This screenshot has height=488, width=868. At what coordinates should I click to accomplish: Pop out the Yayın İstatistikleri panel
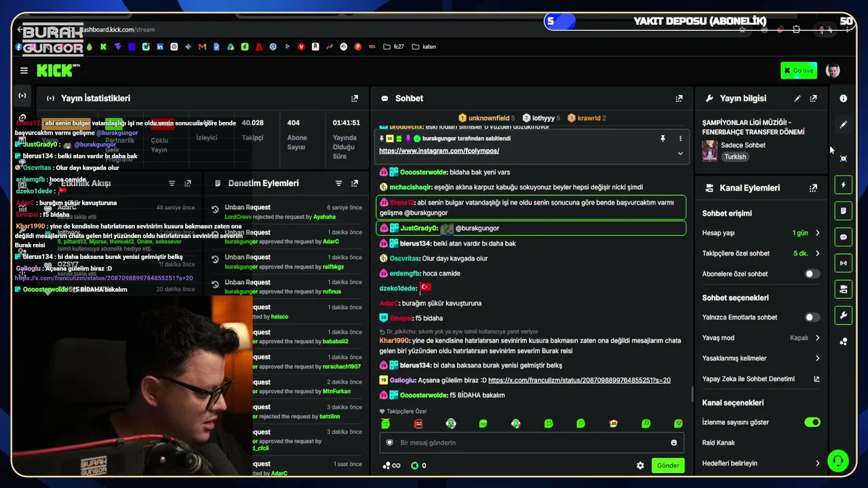pos(355,98)
